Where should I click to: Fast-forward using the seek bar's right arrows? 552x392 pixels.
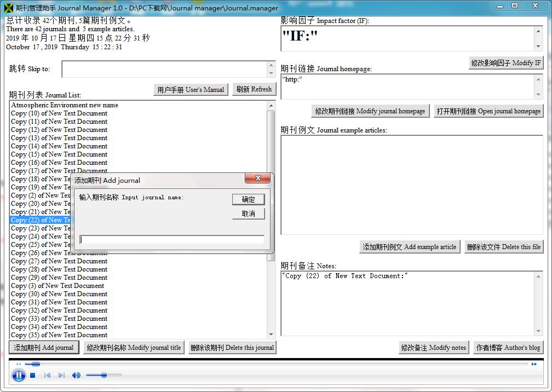pyautogui.click(x=534, y=364)
